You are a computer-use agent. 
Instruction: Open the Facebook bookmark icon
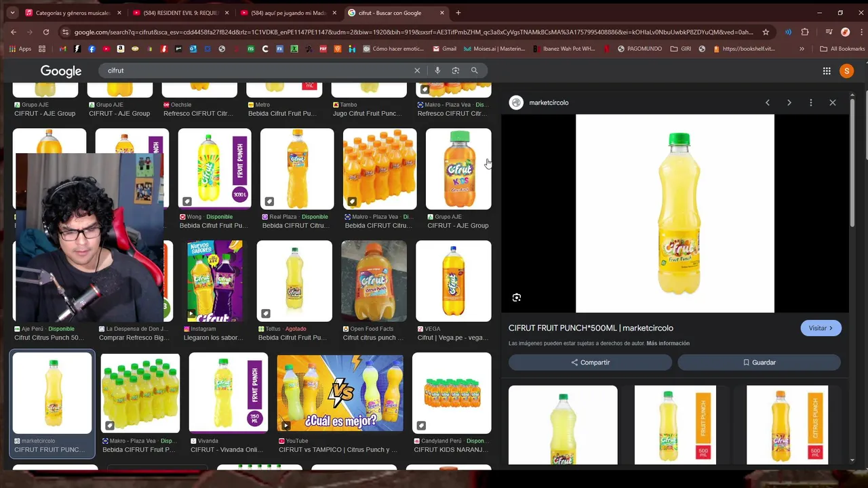tap(92, 49)
